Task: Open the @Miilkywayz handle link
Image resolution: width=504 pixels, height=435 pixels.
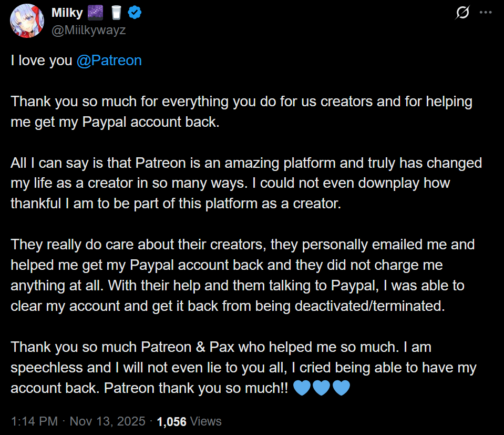Action: point(89,30)
